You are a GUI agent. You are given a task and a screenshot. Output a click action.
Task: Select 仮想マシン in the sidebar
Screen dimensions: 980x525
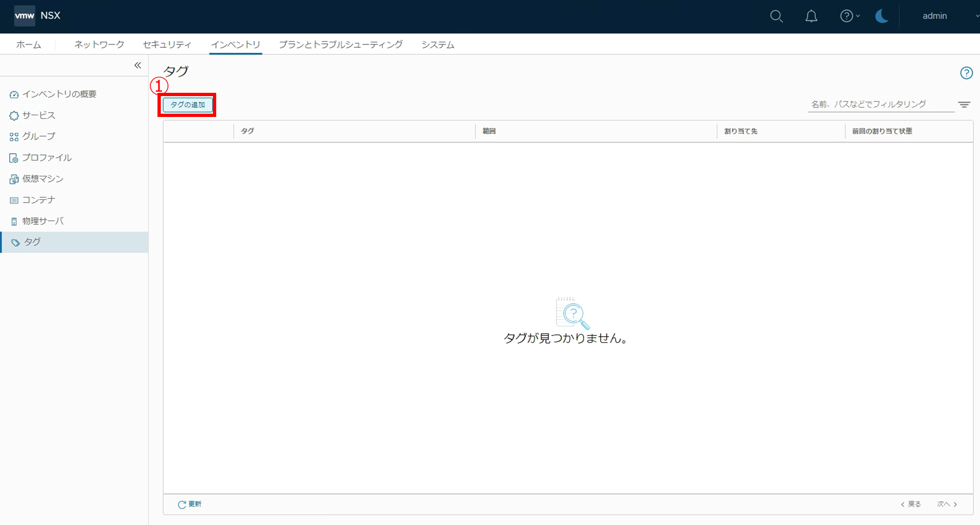43,179
